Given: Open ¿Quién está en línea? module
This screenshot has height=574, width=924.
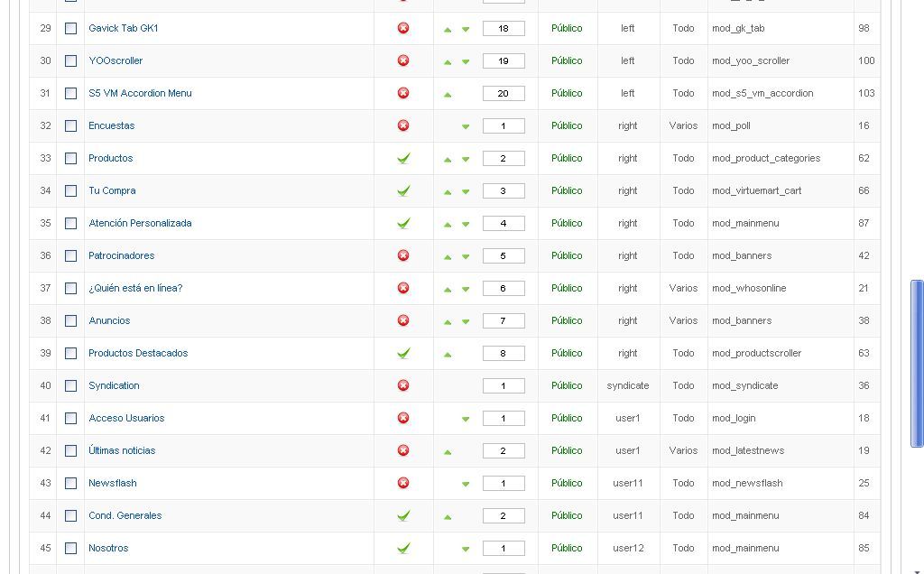Looking at the screenshot, I should point(135,288).
